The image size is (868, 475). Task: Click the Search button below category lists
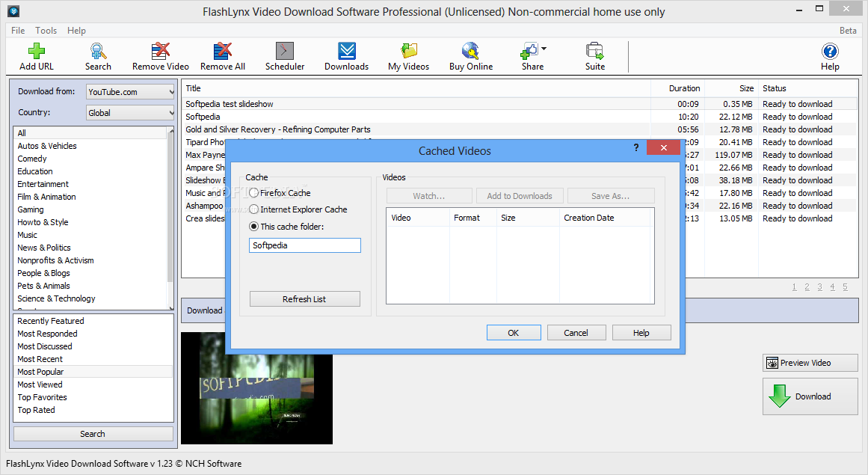[x=93, y=434]
